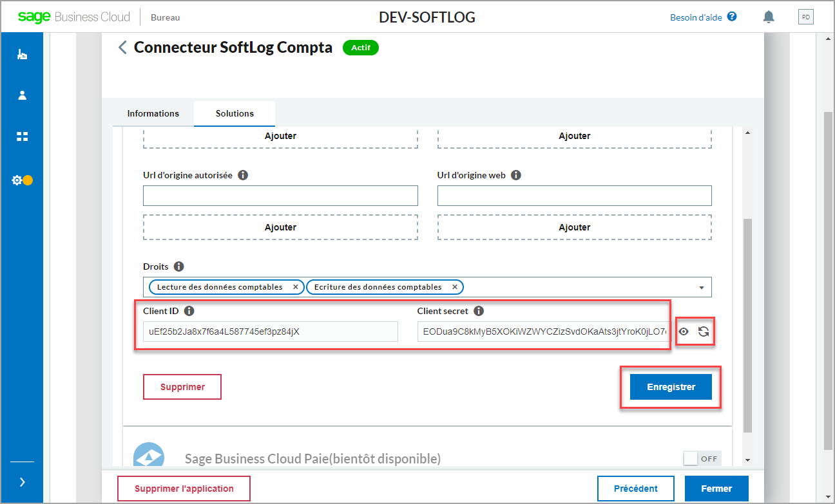Screen dimensions: 835x504
Task: Open the factory/company sidebar icon
Action: pyautogui.click(x=23, y=55)
